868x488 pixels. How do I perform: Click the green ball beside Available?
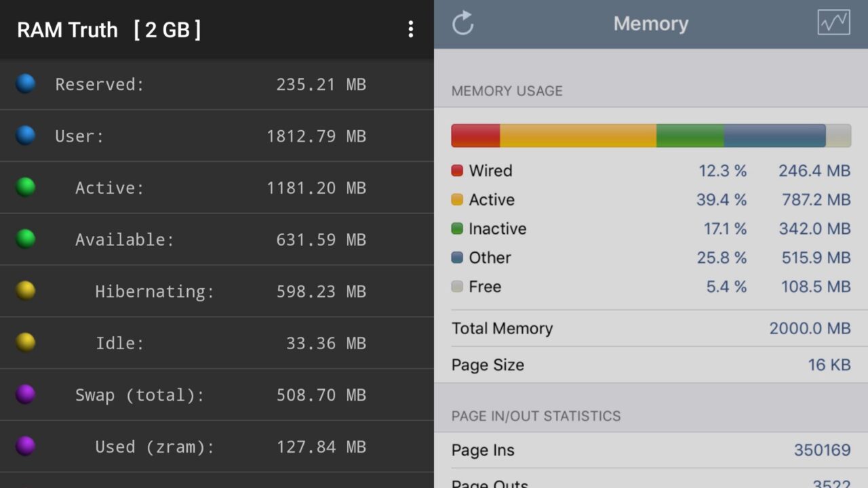26,239
